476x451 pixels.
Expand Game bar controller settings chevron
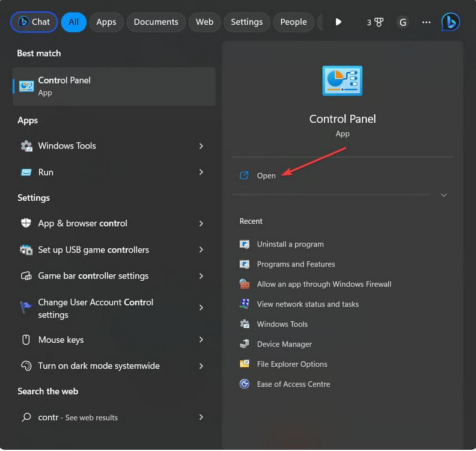[201, 276]
